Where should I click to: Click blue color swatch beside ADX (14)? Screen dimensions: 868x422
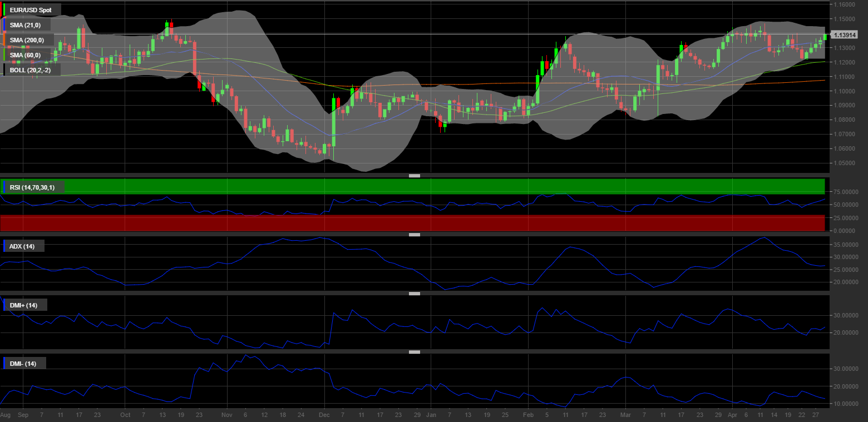[4, 246]
